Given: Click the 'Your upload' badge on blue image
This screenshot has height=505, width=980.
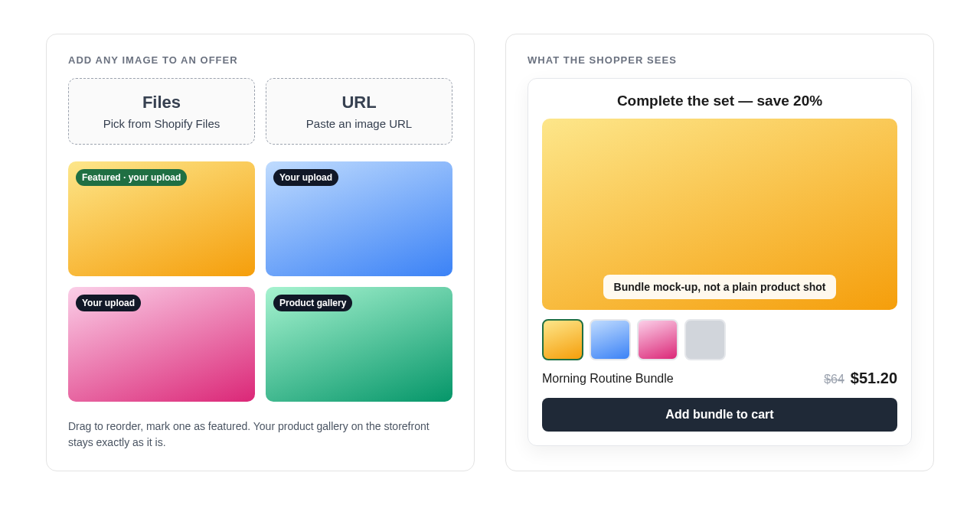Looking at the screenshot, I should (x=305, y=178).
